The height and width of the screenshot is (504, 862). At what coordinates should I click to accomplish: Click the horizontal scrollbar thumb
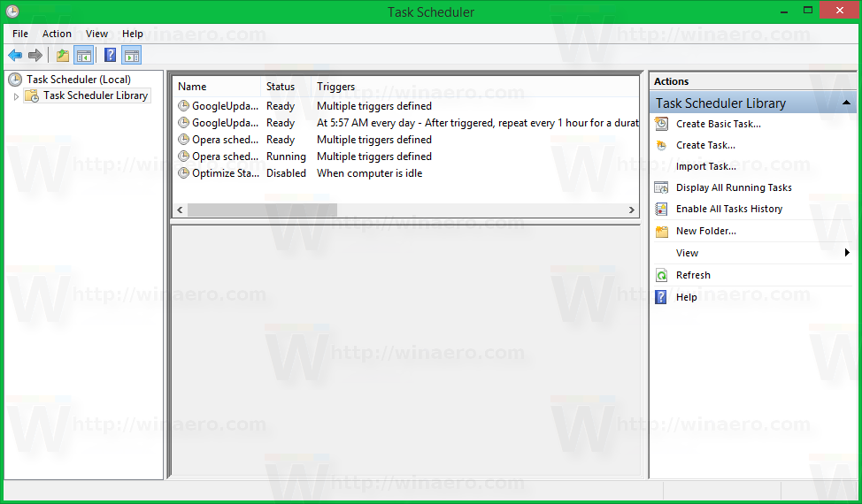coord(262,210)
